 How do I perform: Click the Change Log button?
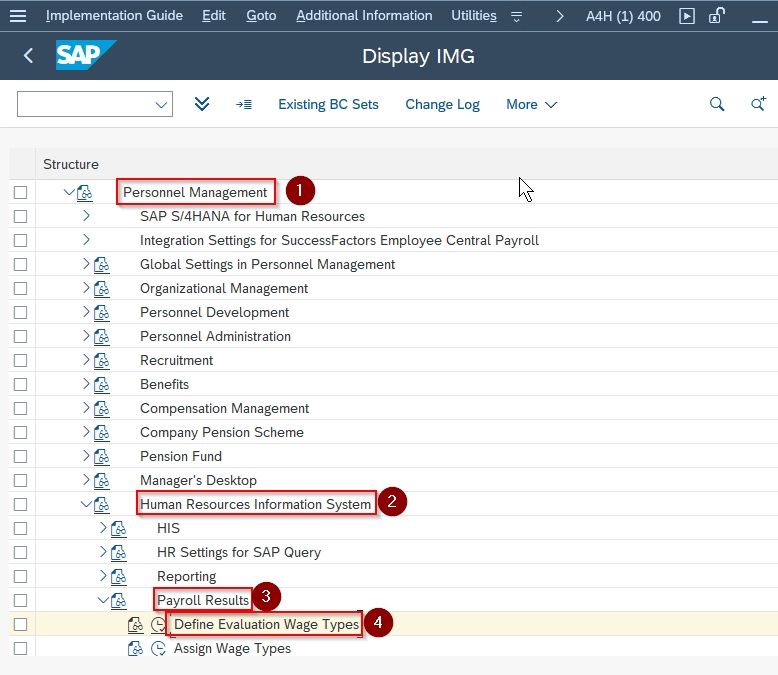[x=443, y=104]
